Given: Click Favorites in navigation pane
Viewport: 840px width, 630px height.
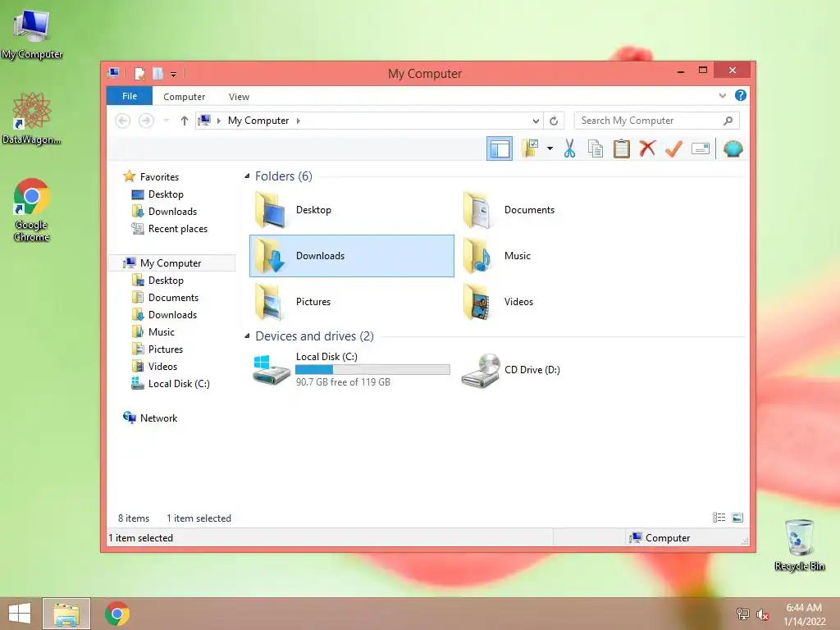Looking at the screenshot, I should [159, 177].
